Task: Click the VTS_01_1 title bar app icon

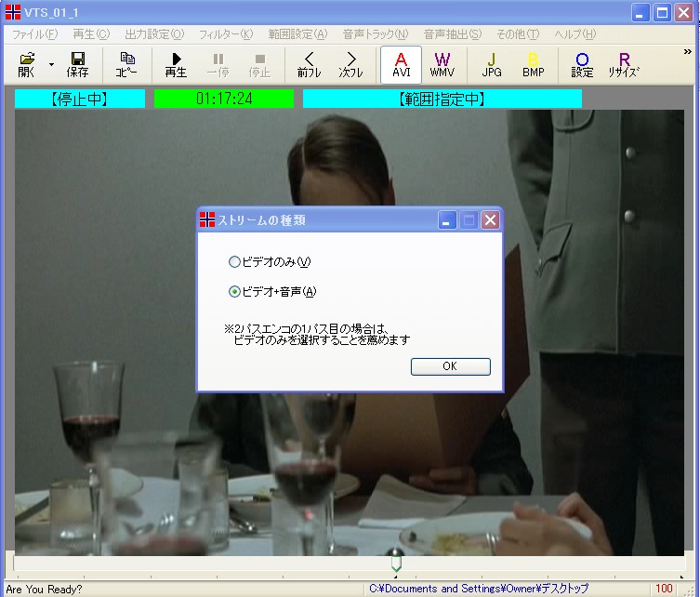Action: [13, 12]
